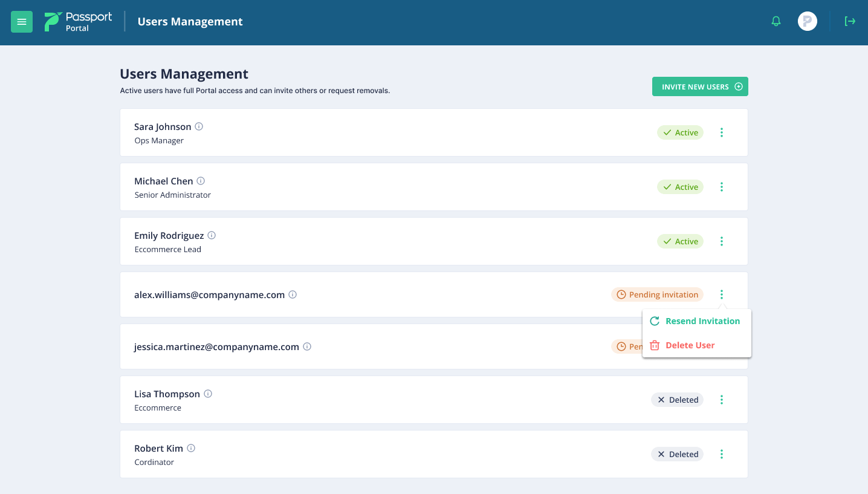This screenshot has width=868, height=494.
Task: Expand options for Emily Rodriguez row
Action: tap(721, 241)
